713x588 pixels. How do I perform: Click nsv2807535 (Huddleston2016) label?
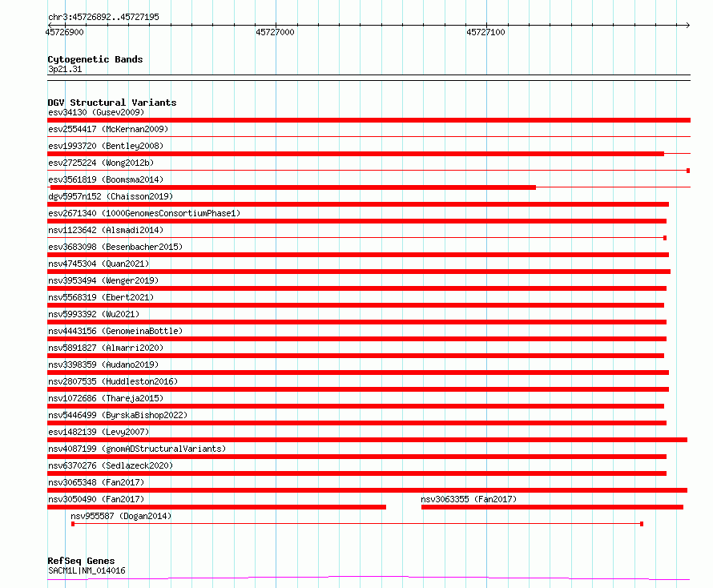tap(113, 381)
